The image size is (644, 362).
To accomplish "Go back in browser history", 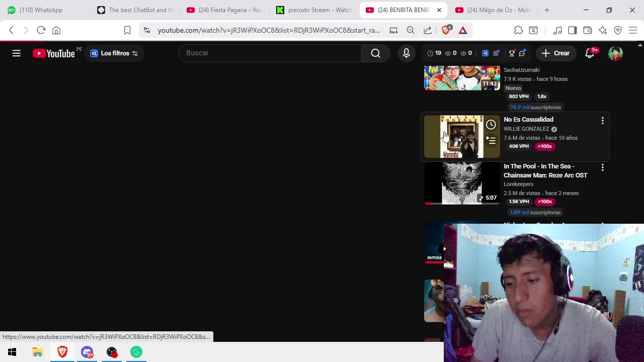I will pos(11,30).
